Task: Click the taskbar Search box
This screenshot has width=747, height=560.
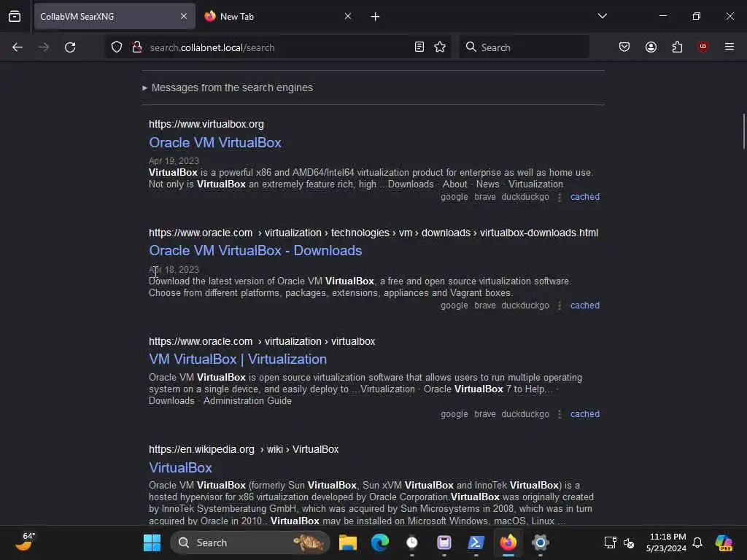Action: coord(250,542)
